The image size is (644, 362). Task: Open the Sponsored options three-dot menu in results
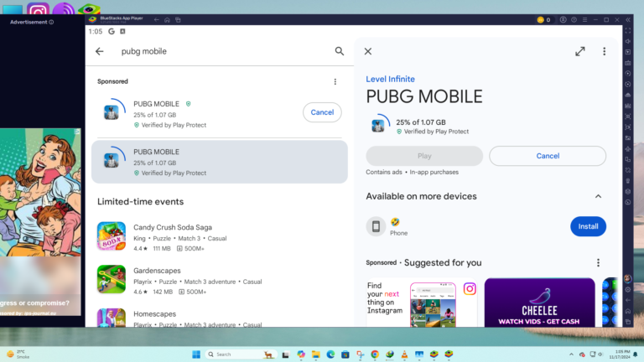(335, 81)
